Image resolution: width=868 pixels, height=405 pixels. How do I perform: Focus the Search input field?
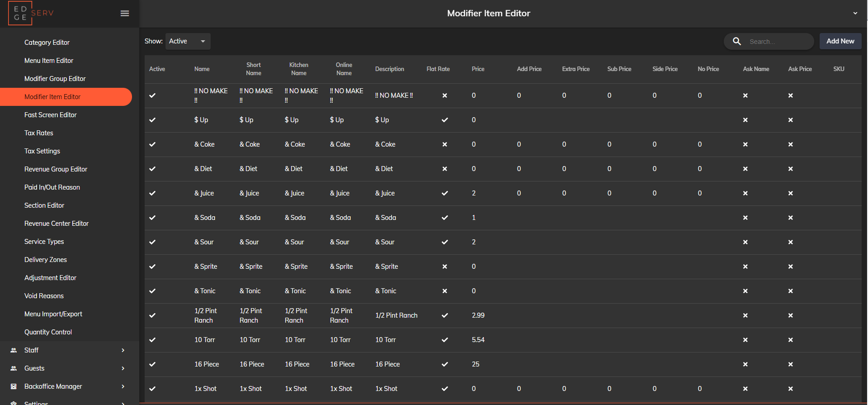pyautogui.click(x=778, y=42)
